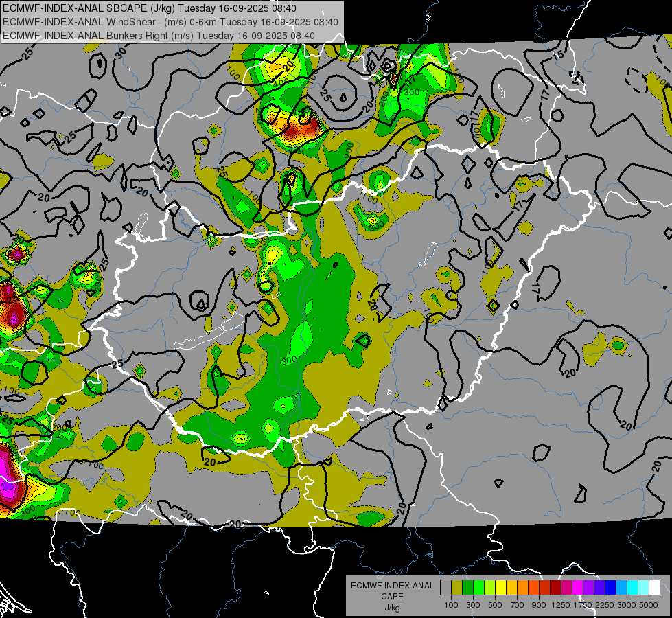Viewport: 672px width, 618px height.
Task: Select the gray legend swatch below 100
Action: (445, 587)
